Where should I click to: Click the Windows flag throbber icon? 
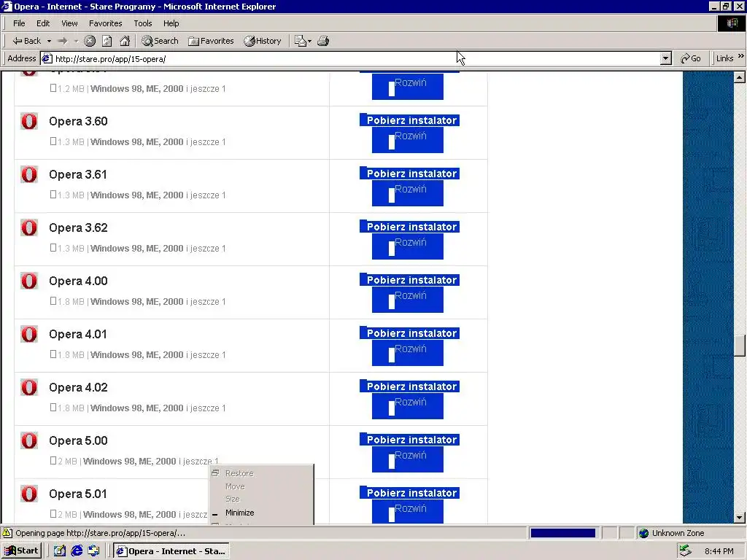[732, 23]
